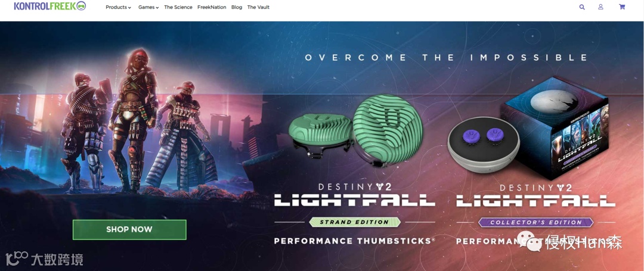This screenshot has height=271, width=644.
Task: Click the WeChat watermark icon
Action: click(x=528, y=241)
